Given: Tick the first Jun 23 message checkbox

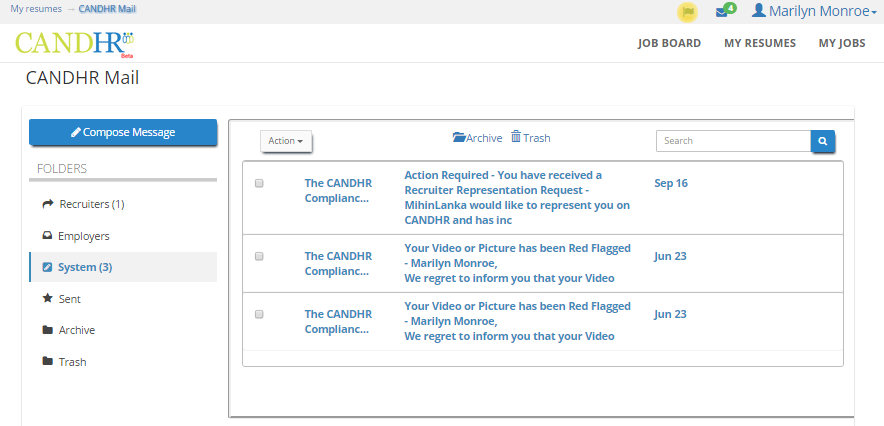Looking at the screenshot, I should pos(259,256).
